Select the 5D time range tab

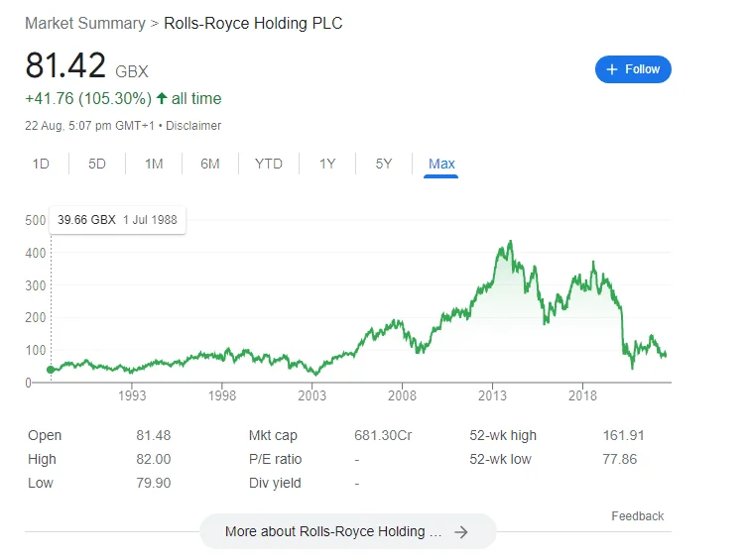(97, 164)
